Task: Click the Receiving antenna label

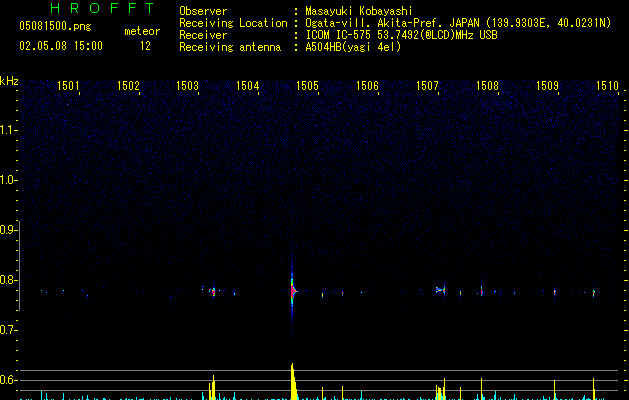Action: coord(230,47)
